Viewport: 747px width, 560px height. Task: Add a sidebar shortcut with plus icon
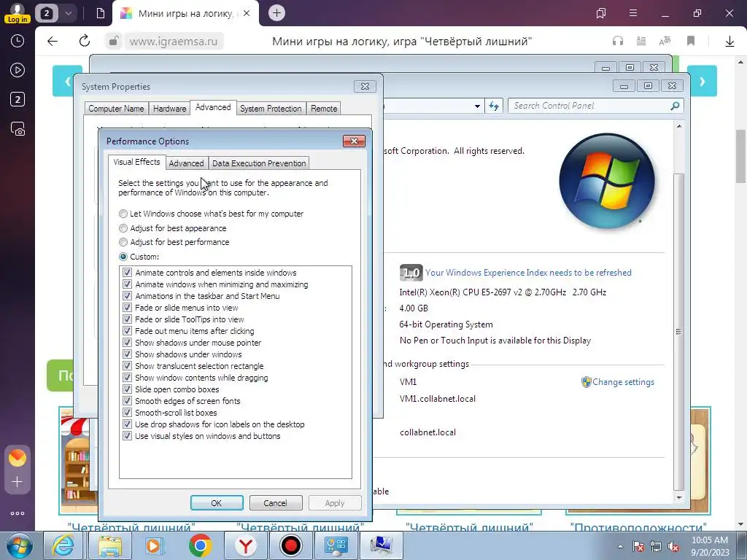(18, 482)
